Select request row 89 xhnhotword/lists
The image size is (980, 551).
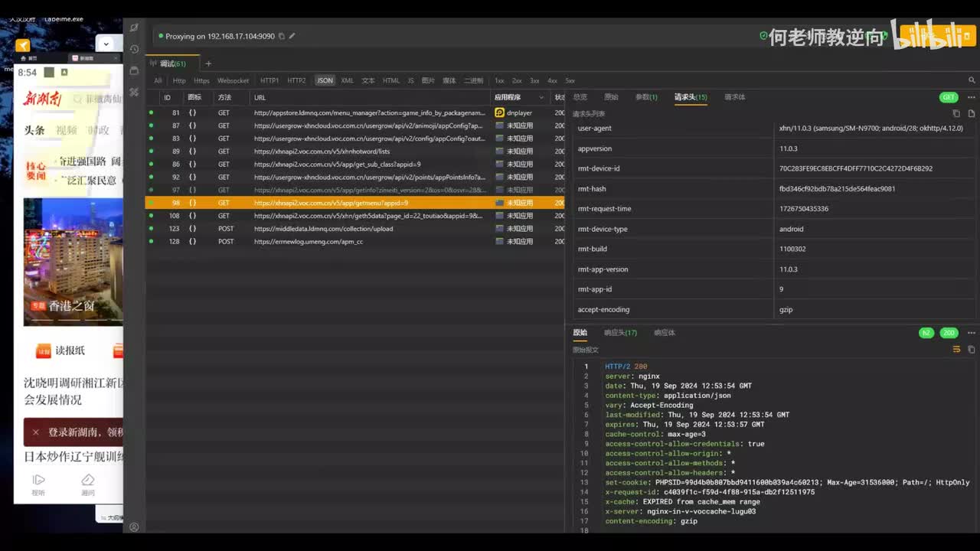pos(355,152)
